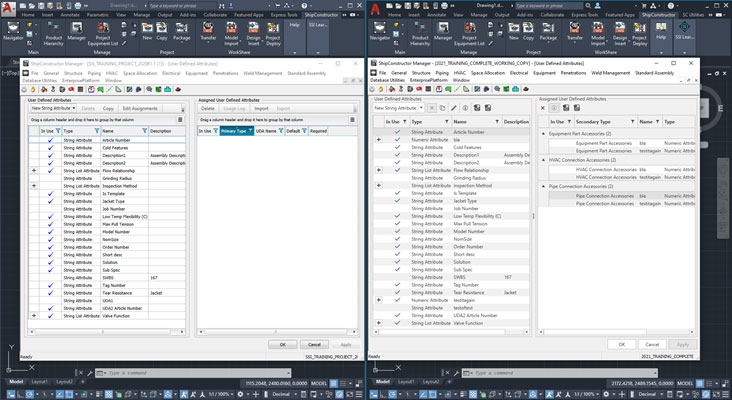
Task: Toggle In Use check for Sub Spec in right Manager
Action: coord(397,269)
